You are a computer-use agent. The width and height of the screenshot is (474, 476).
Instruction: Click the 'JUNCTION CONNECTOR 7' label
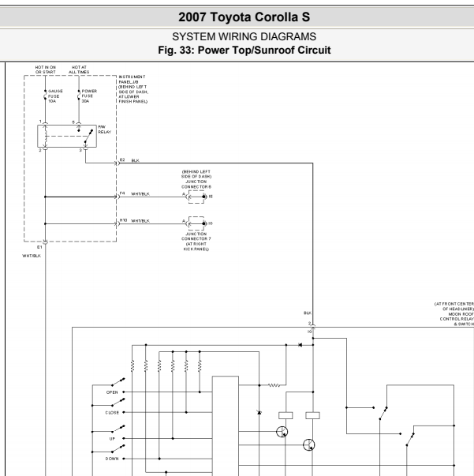click(196, 237)
